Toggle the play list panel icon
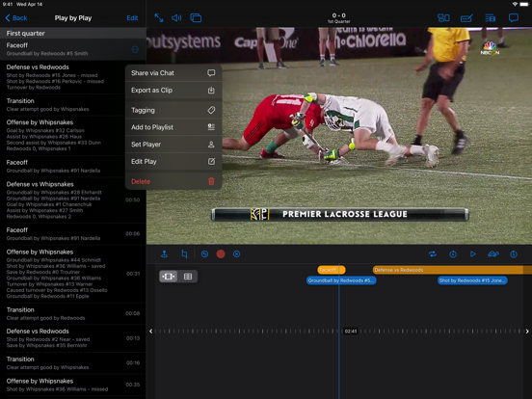The height and width of the screenshot is (399, 532). [x=490, y=17]
